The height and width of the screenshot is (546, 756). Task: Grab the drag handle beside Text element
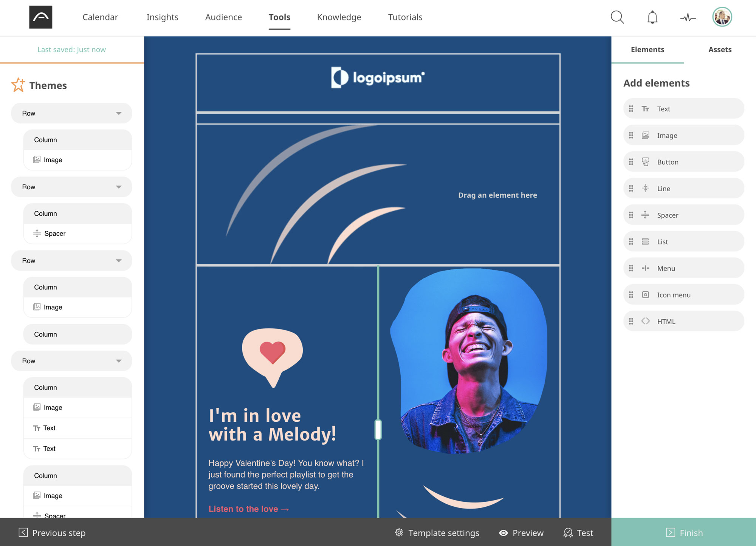coord(631,109)
